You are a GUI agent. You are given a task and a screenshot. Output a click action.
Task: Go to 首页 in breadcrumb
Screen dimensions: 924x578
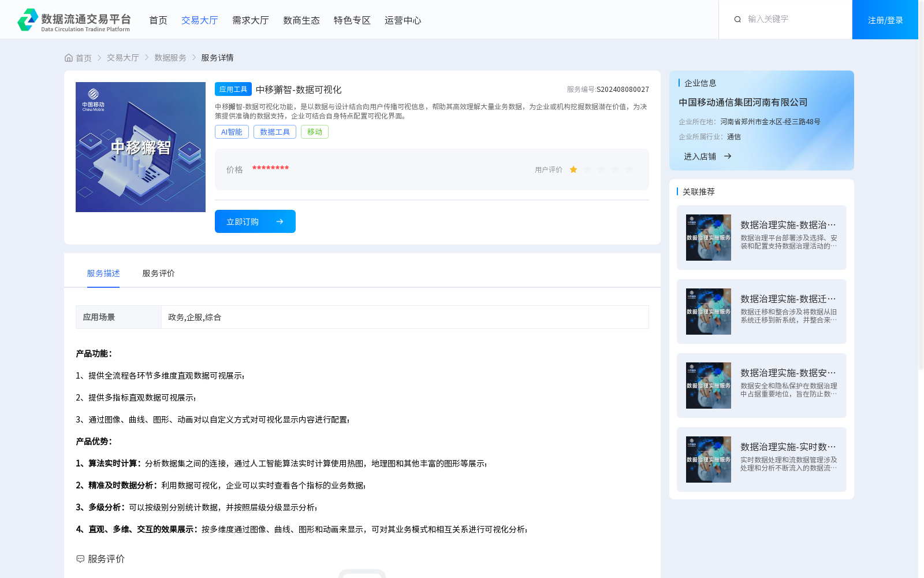pyautogui.click(x=84, y=58)
